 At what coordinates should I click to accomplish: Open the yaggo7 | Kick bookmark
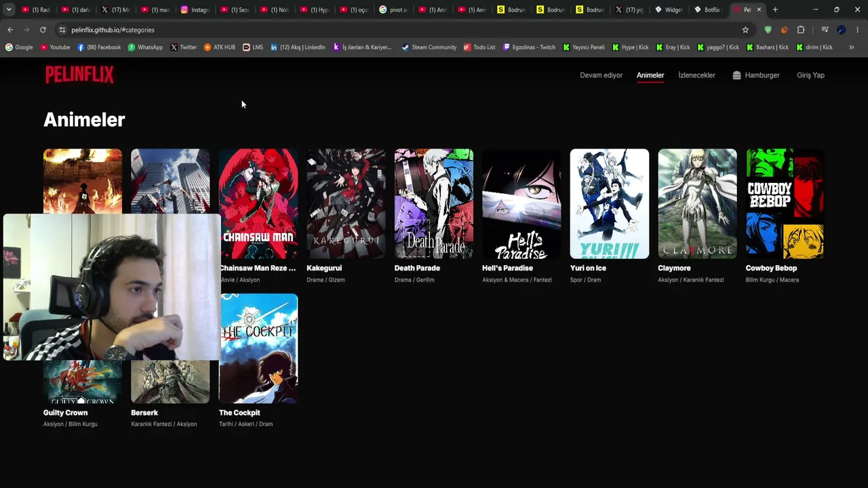click(x=717, y=47)
